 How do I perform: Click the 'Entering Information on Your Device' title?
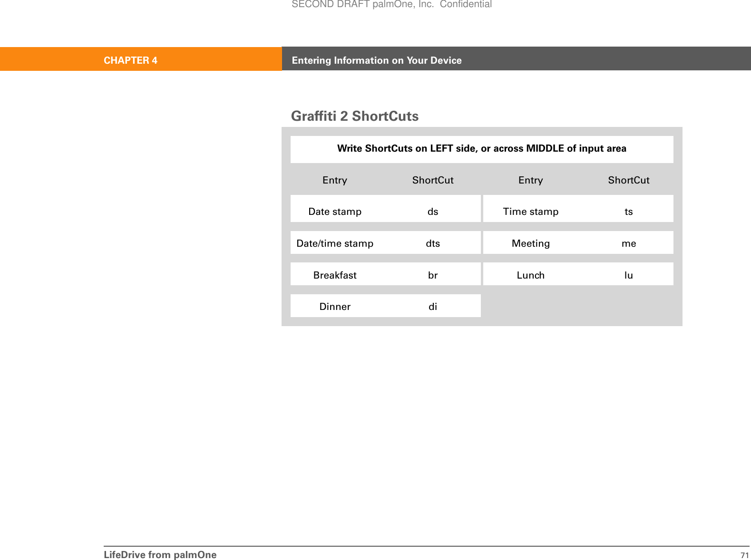pyautogui.click(x=377, y=60)
